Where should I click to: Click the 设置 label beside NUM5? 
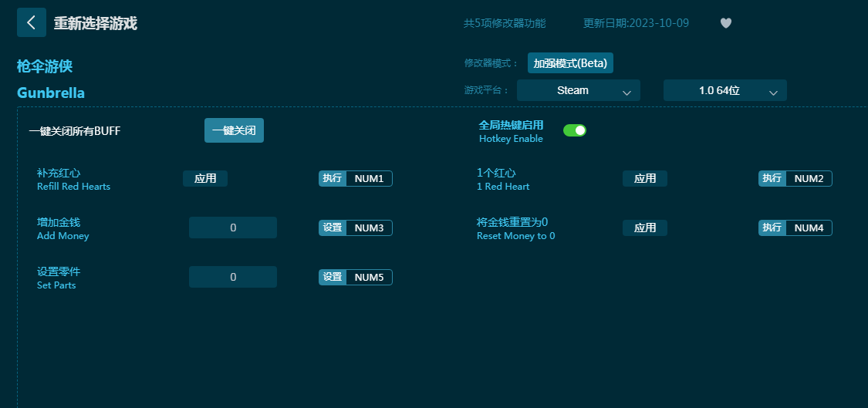click(x=333, y=277)
